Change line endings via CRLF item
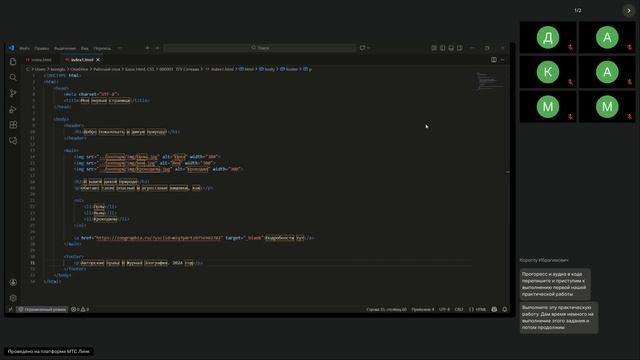Screen dimensions: 640x360 [459, 309]
